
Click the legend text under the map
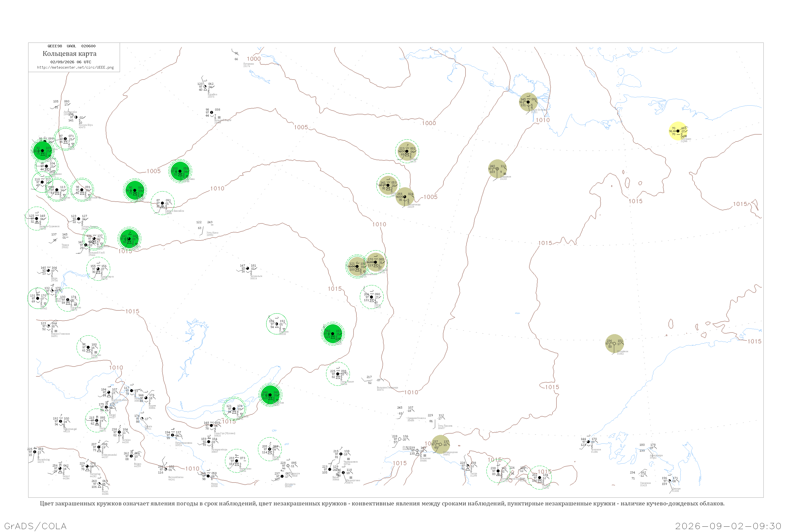(382, 504)
